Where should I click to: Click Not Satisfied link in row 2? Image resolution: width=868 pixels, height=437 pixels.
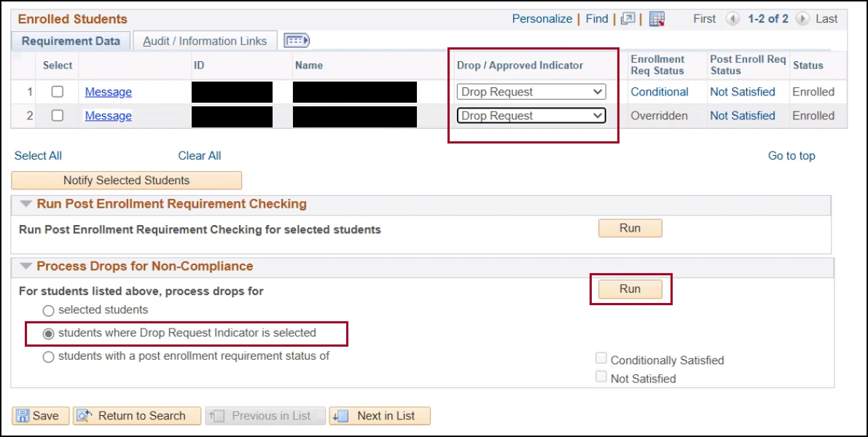point(743,116)
